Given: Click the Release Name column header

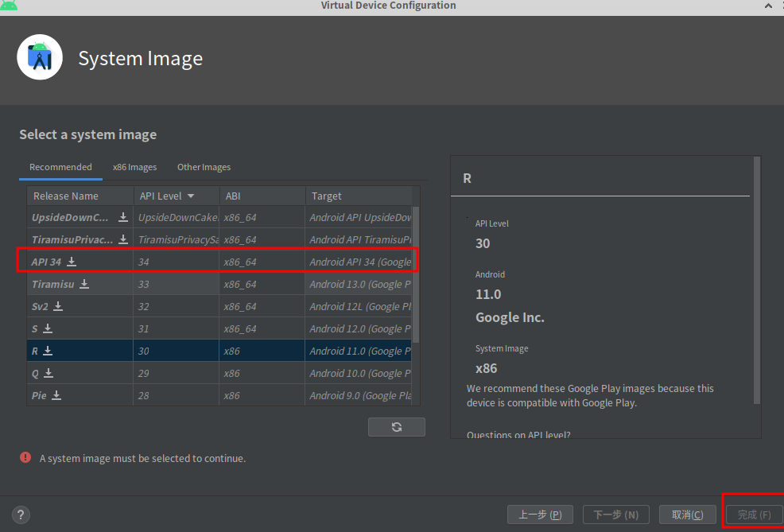Looking at the screenshot, I should [x=80, y=196].
